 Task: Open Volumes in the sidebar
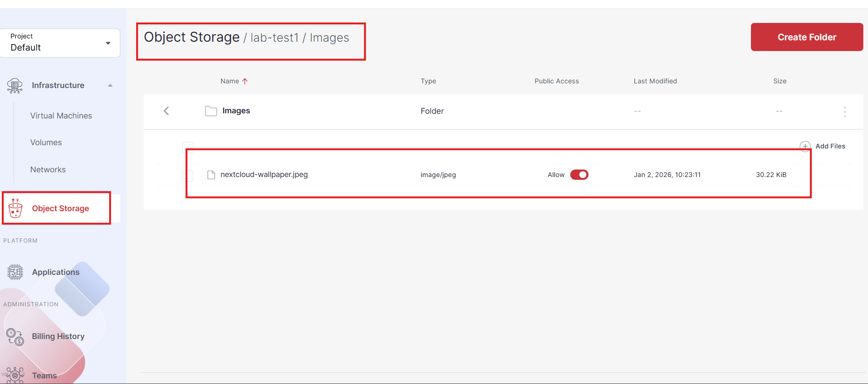[x=46, y=142]
